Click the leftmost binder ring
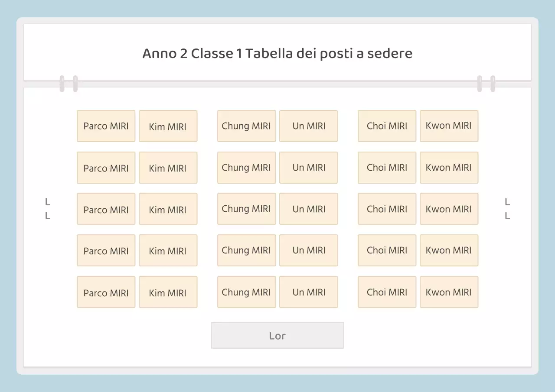 coord(62,84)
